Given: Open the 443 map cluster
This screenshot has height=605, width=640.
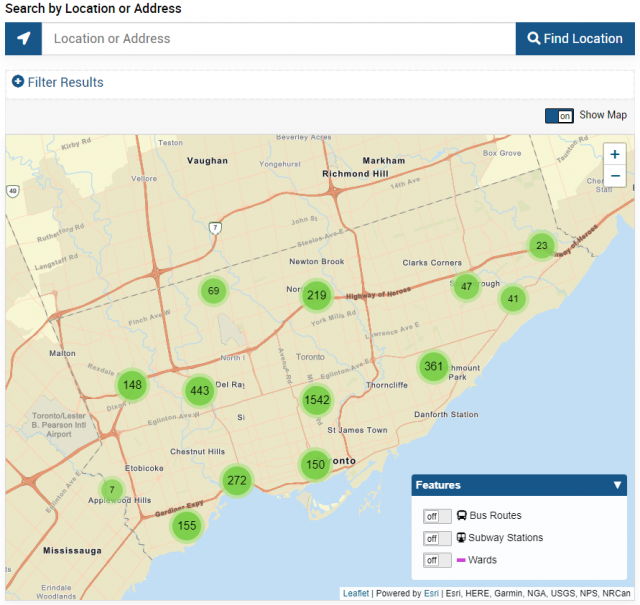Looking at the screenshot, I should 200,391.
